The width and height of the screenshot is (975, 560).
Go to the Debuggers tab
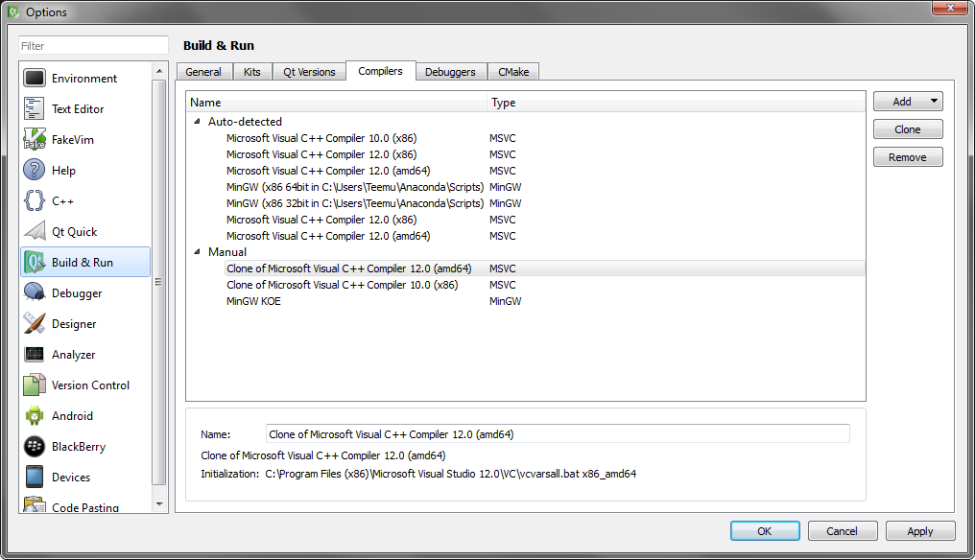450,72
